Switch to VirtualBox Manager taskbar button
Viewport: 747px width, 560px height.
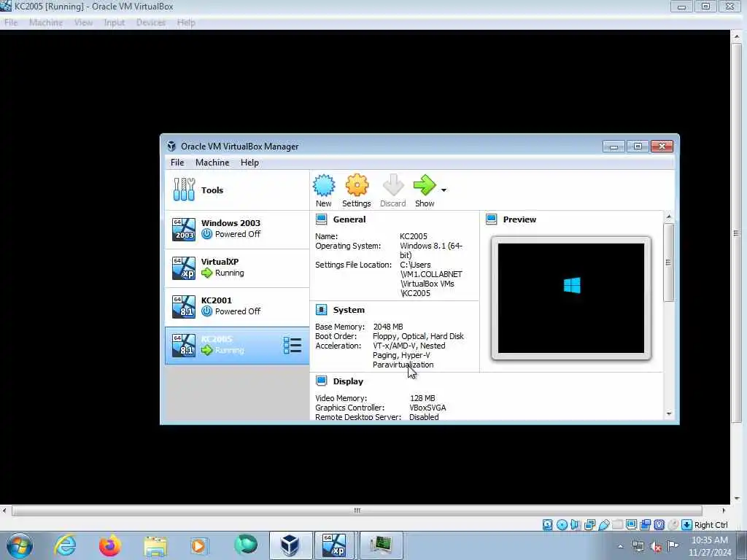(290, 545)
